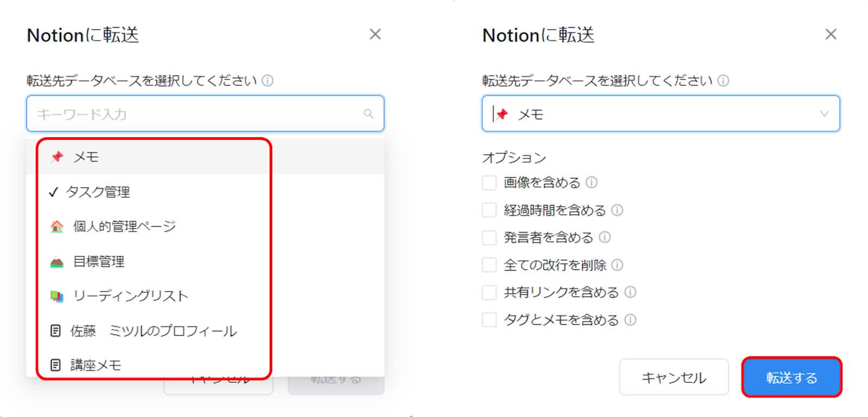Click the chevron arrow in メモ dropdown
868x417 pixels.
click(x=824, y=113)
